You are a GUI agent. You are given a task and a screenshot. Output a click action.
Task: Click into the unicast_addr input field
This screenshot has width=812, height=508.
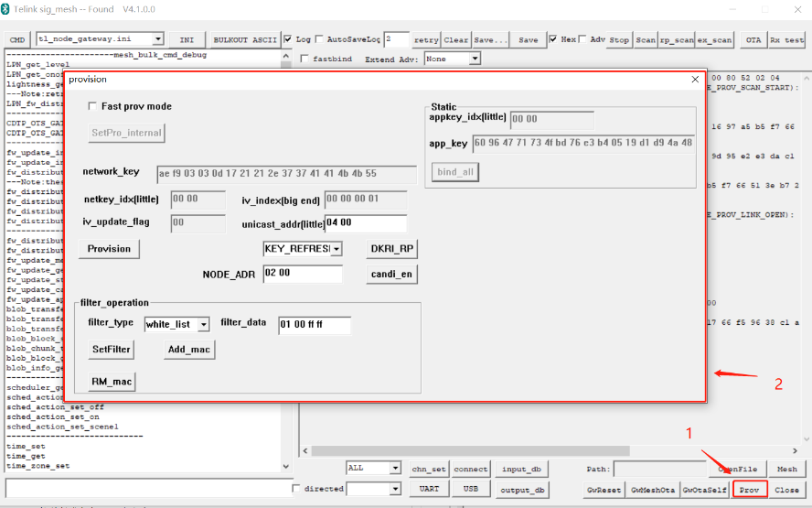pos(366,223)
